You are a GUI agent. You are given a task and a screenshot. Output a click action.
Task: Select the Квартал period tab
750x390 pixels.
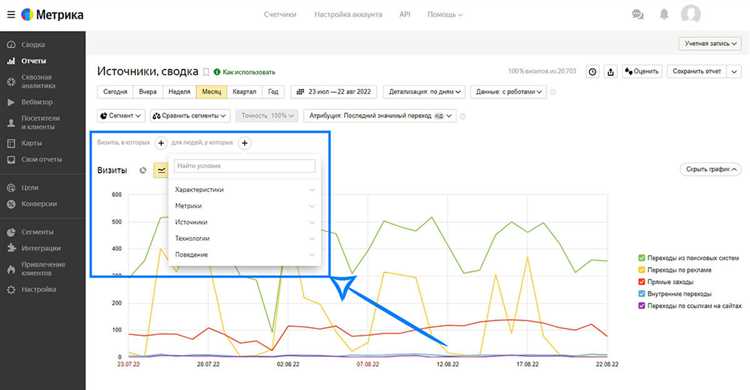(x=244, y=92)
